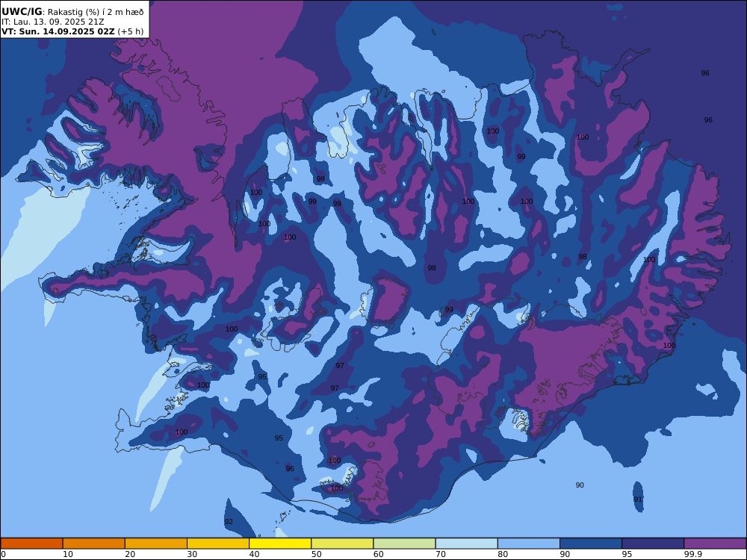Click the orange 10–20 legend swatch
The height and width of the screenshot is (560, 747).
coord(94,544)
